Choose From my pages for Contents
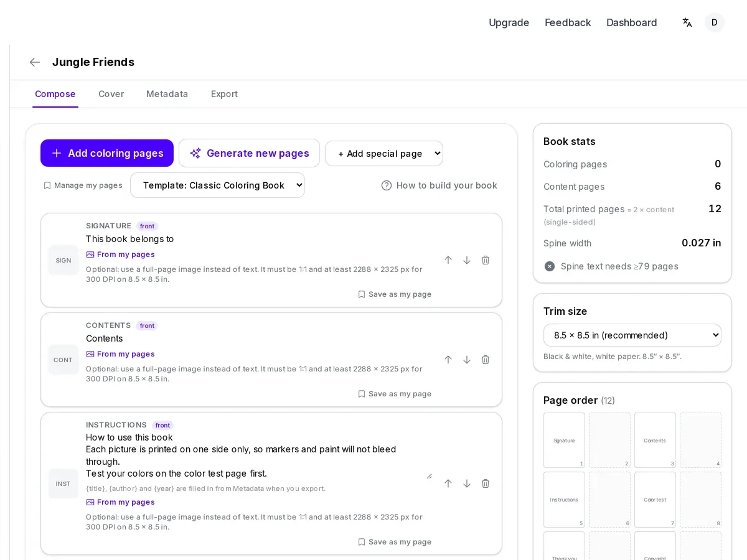Viewport: 747px width, 560px height. tap(121, 354)
